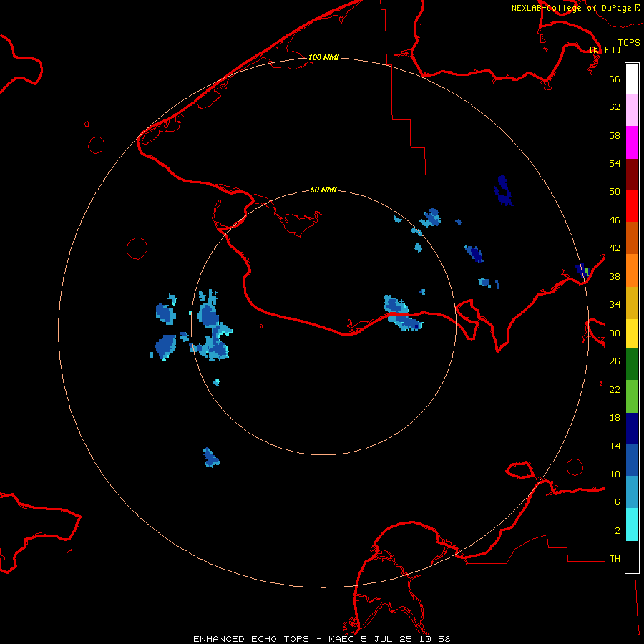This screenshot has width=644, height=644.
Task: Click the cyan legend swatch between 6 and 2
Action: 632,525
